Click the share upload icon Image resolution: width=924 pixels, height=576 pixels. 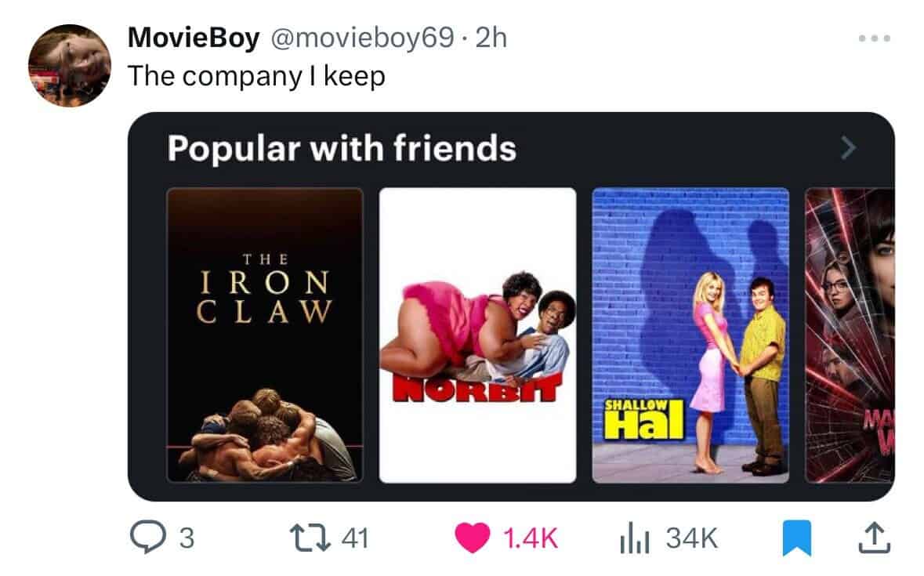pos(874,538)
